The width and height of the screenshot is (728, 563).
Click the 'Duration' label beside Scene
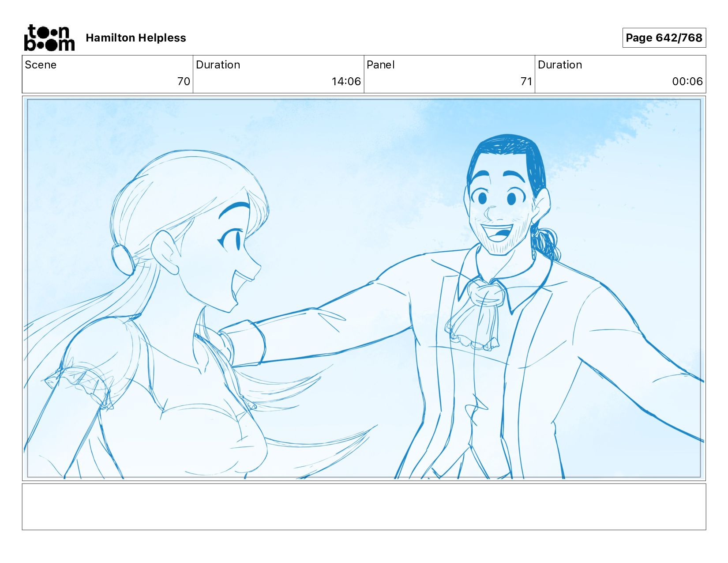[x=218, y=65]
